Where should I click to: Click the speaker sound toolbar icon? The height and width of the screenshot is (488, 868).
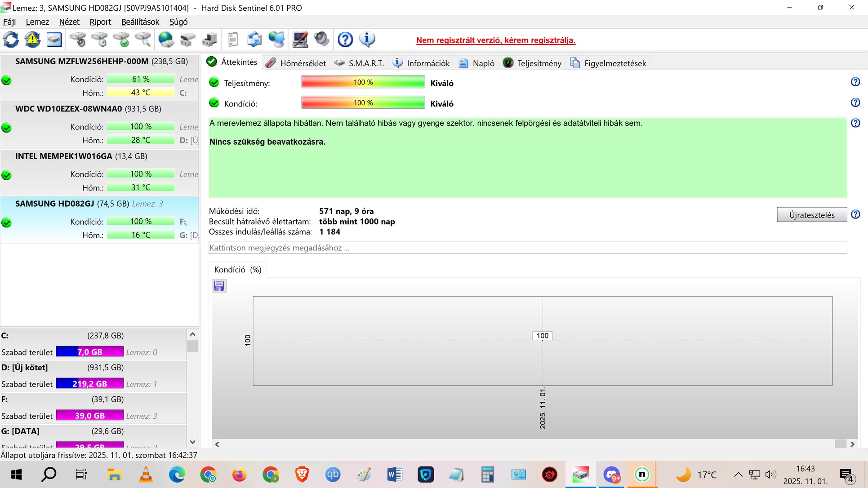pyautogui.click(x=322, y=40)
